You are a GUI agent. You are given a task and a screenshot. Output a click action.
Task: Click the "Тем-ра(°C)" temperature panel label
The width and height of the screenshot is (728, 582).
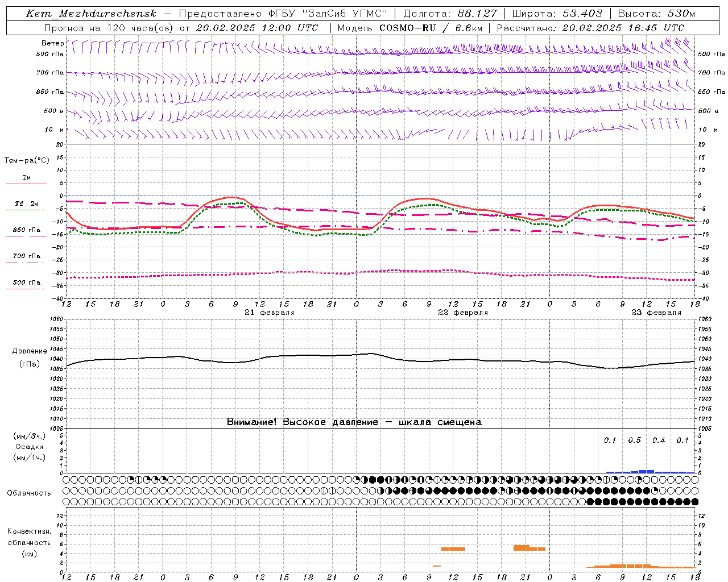point(27,161)
